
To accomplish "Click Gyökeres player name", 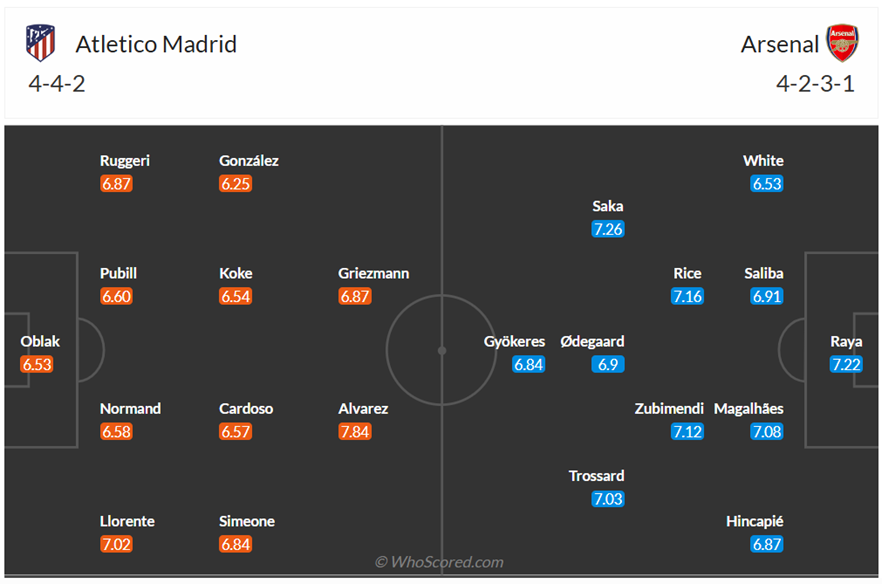I will [x=514, y=342].
